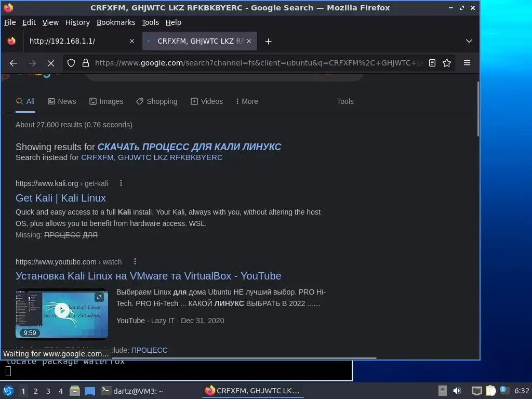Click the 6:32 taskbar clock
The width and height of the screenshot is (532, 399).
(x=522, y=391)
